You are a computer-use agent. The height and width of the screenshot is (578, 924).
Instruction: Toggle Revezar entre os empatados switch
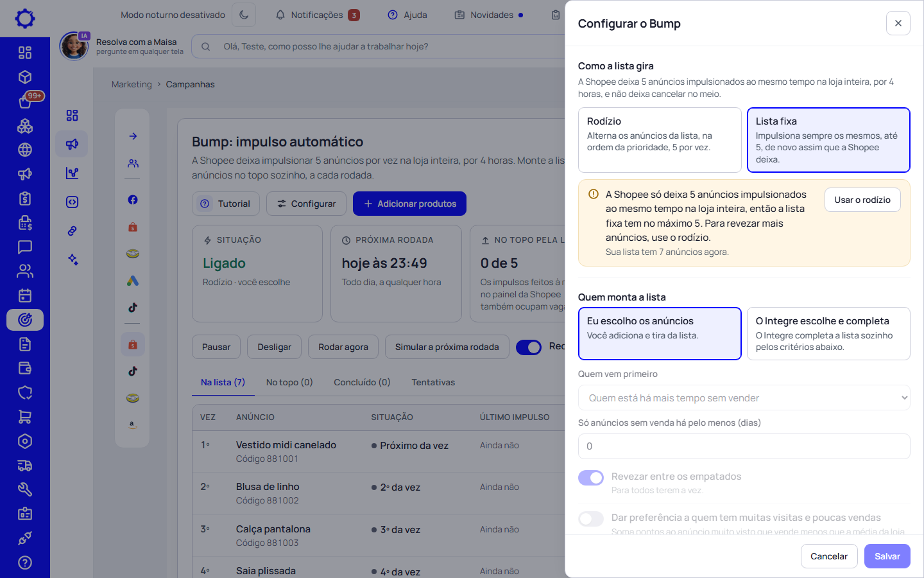point(591,478)
